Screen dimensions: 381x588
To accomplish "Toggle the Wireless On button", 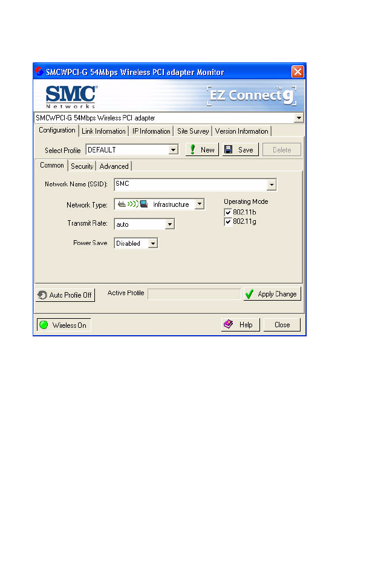I will coord(63,325).
